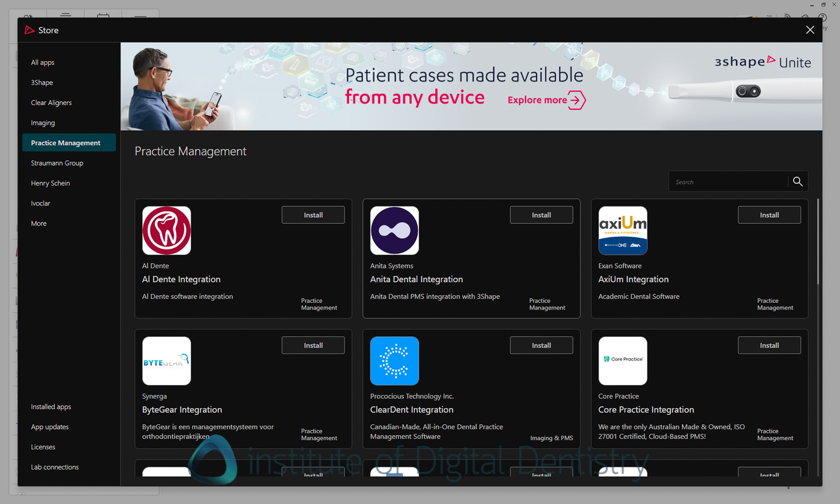
Task: Select the Anita Dental Integration app icon
Action: [394, 230]
